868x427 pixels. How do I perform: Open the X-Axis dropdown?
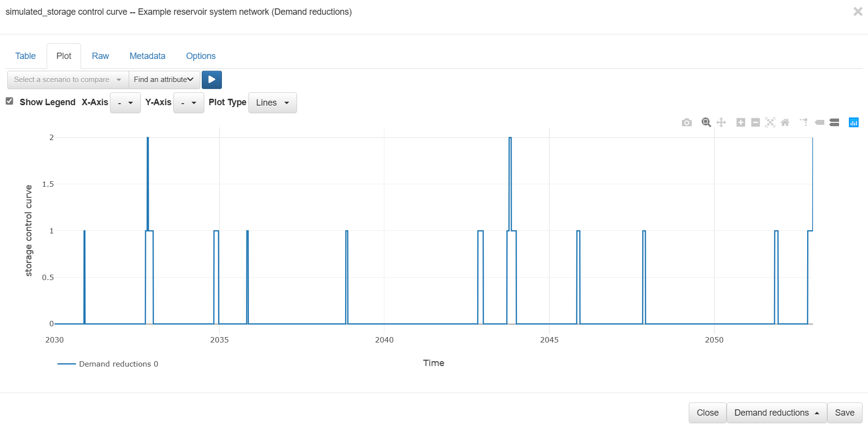[125, 103]
